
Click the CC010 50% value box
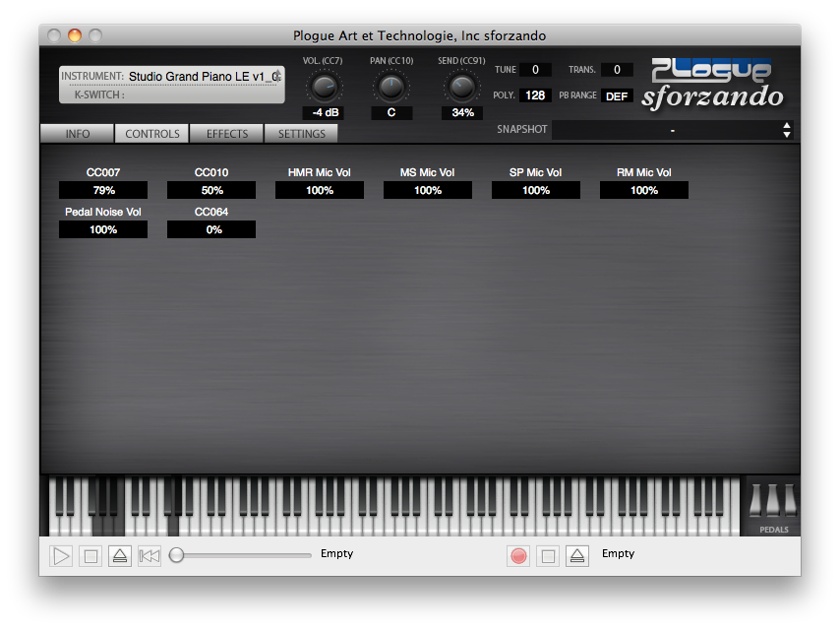click(211, 190)
